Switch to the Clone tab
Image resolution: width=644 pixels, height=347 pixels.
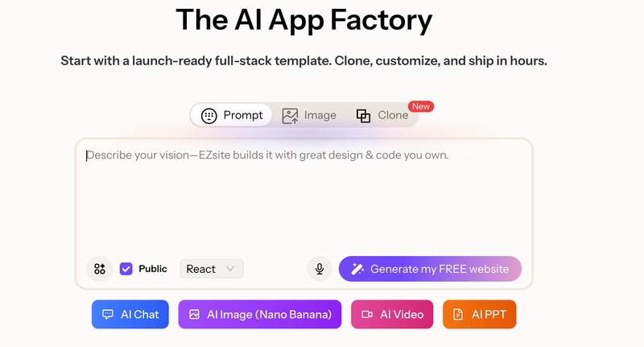[x=383, y=115]
